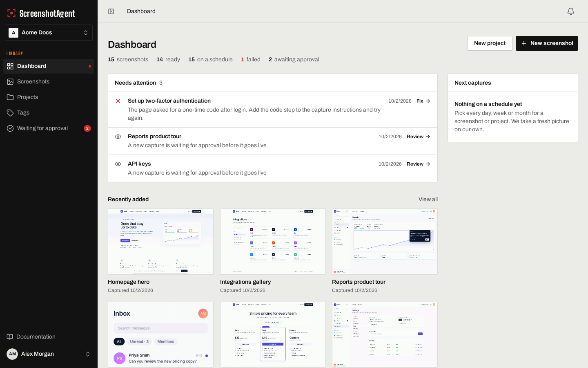
Task: Toggle the sidebar panel icon
Action: click(111, 11)
